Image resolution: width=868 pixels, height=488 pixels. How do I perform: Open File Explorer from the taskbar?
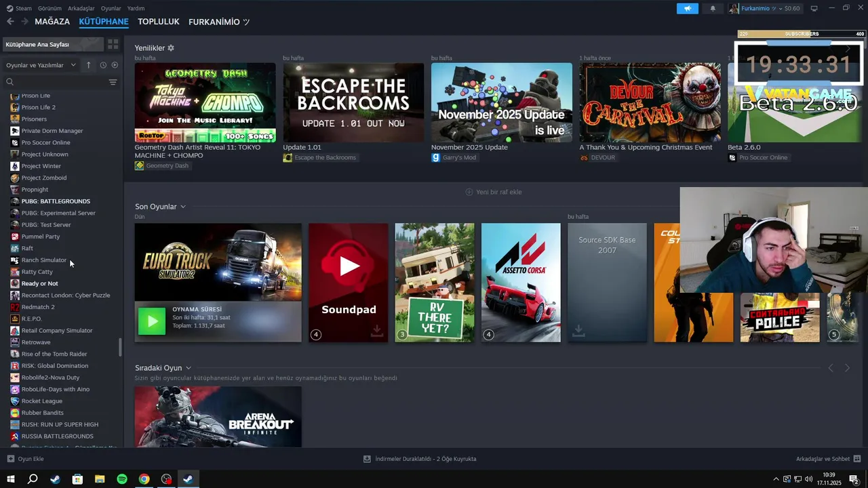(100, 479)
